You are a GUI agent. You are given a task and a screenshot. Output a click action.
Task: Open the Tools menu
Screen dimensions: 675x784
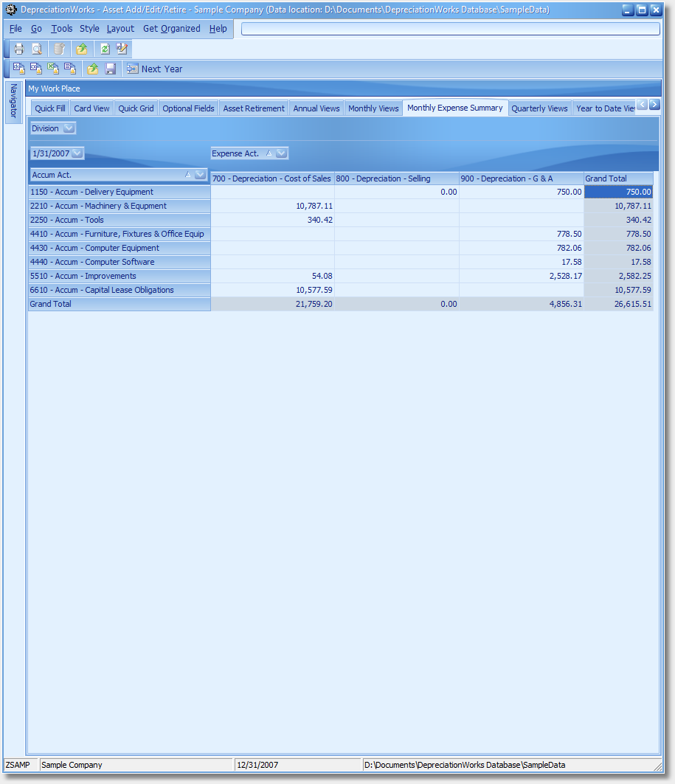tap(62, 29)
